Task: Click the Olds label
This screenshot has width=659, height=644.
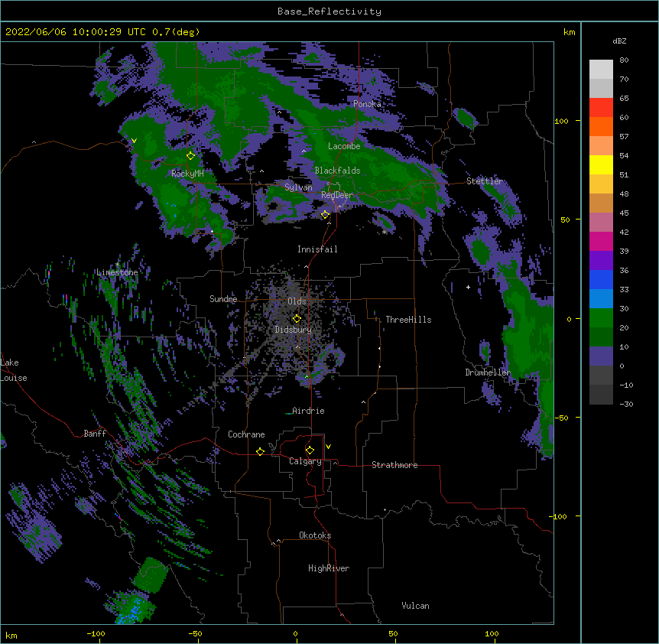Action: pyautogui.click(x=297, y=301)
